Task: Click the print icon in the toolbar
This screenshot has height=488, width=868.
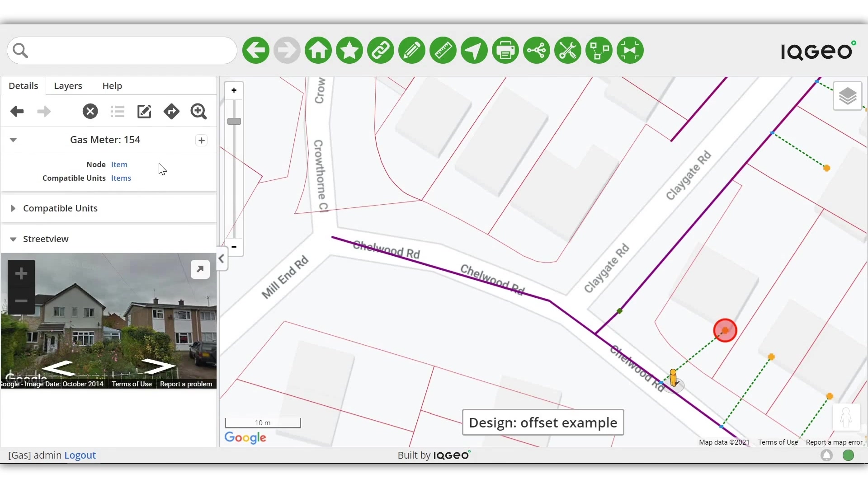Action: click(505, 50)
